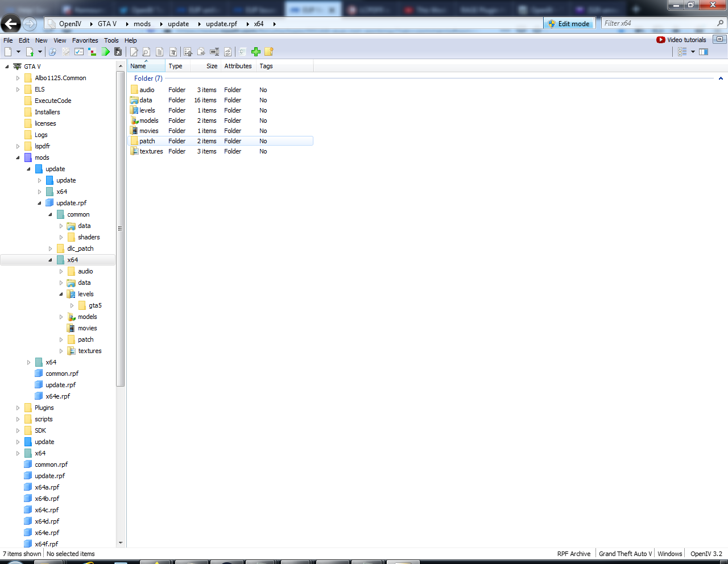Open the view mode dropdown arrow
Image resolution: width=728 pixels, height=564 pixels.
(693, 52)
